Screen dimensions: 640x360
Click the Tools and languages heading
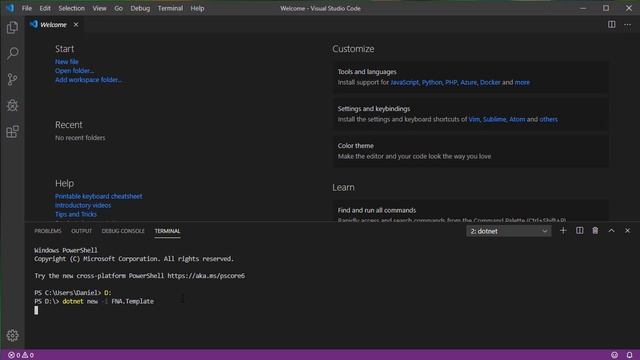(x=367, y=72)
